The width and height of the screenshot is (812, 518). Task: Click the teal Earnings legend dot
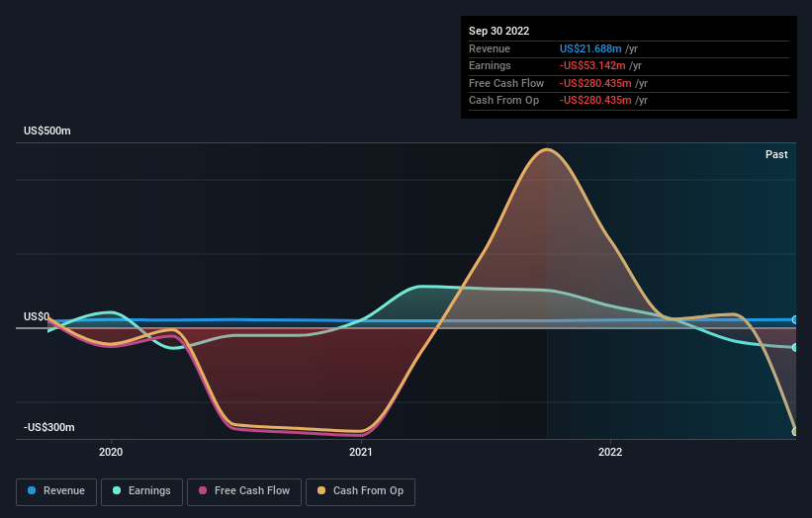tap(117, 490)
